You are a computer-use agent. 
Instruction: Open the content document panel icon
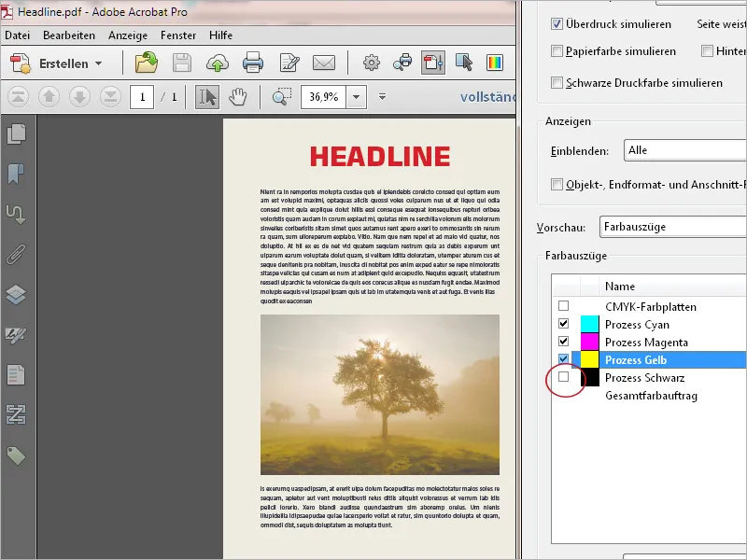[16, 375]
